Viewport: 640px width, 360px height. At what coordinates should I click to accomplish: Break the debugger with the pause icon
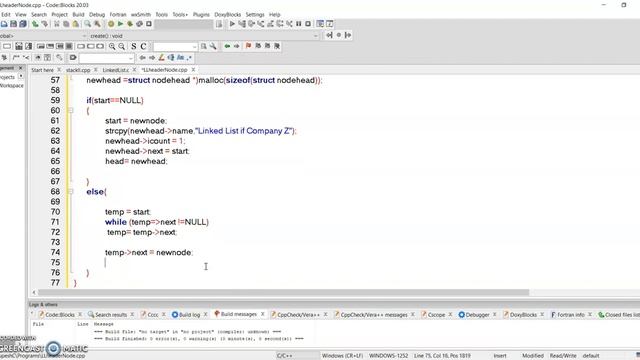coord(299,24)
